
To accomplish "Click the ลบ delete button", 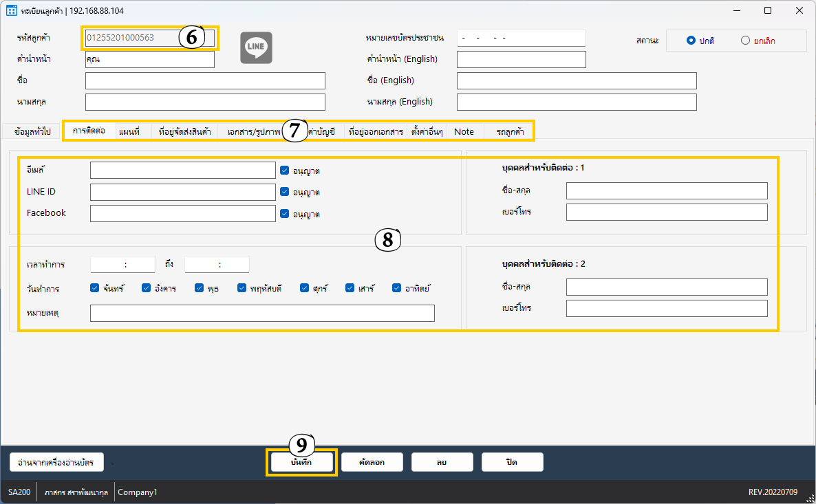I will coord(442,462).
